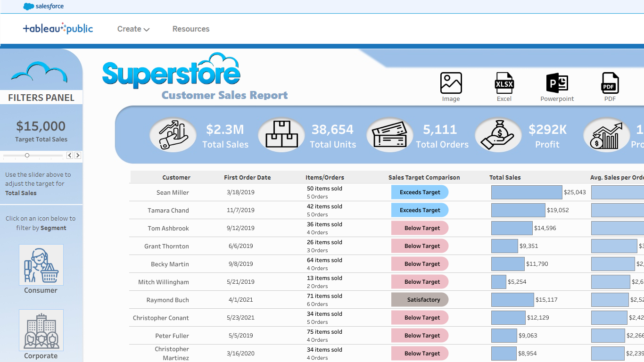Click first order date 3/18/2019
Viewport: 644px width, 362px height.
240,192
